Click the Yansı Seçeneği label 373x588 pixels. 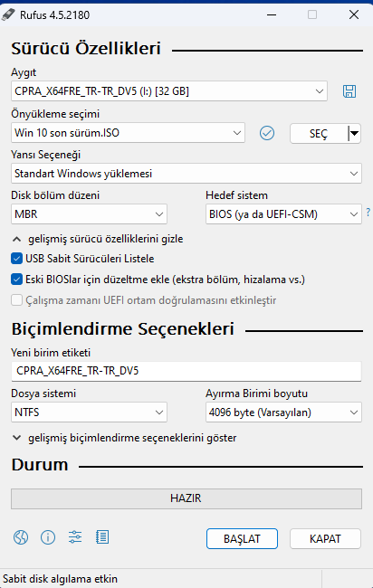(x=46, y=155)
